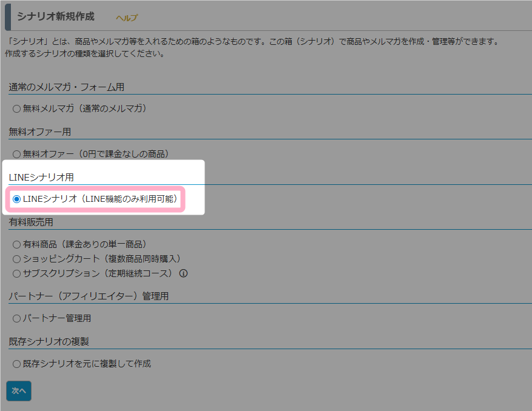Click the 作成するシナリオの種類を選択してください text
532x411 pixels.
coord(85,53)
